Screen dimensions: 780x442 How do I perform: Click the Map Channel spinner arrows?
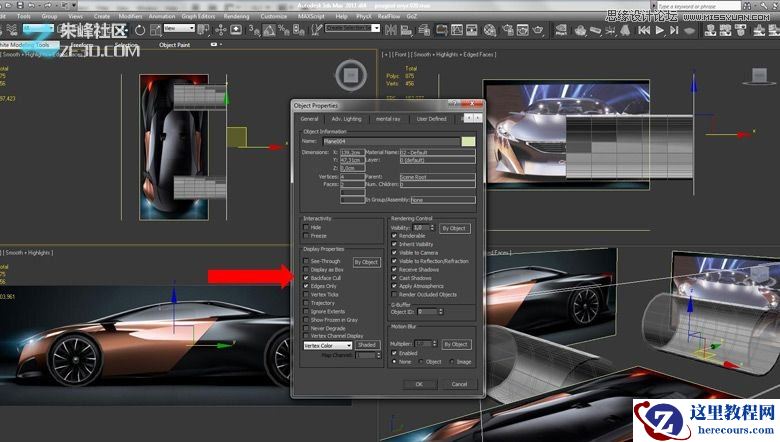pyautogui.click(x=379, y=355)
